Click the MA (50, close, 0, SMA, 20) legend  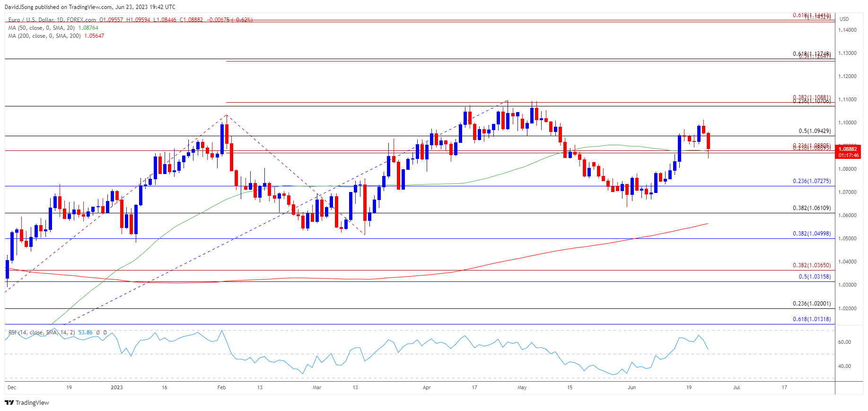coord(42,28)
